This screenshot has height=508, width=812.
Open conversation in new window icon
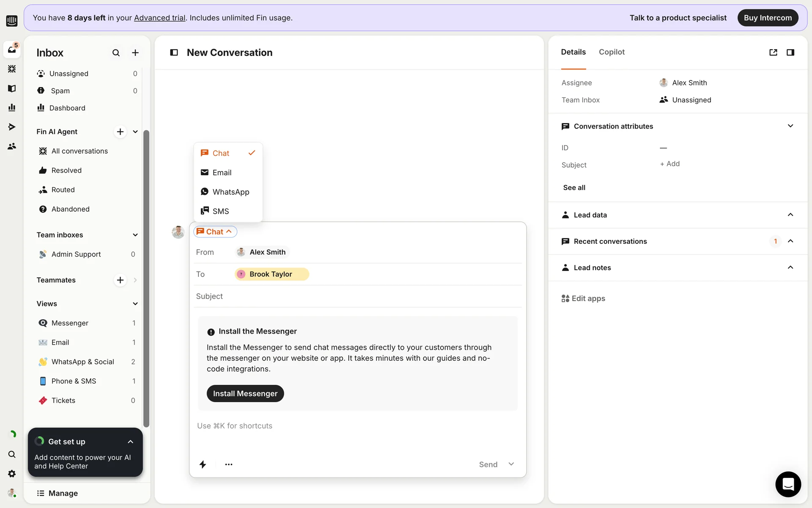(x=773, y=52)
